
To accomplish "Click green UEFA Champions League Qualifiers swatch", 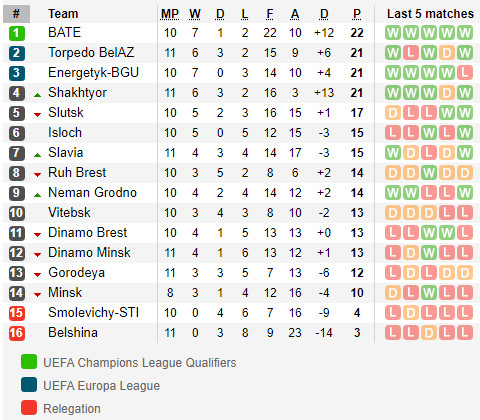I will 29,362.
